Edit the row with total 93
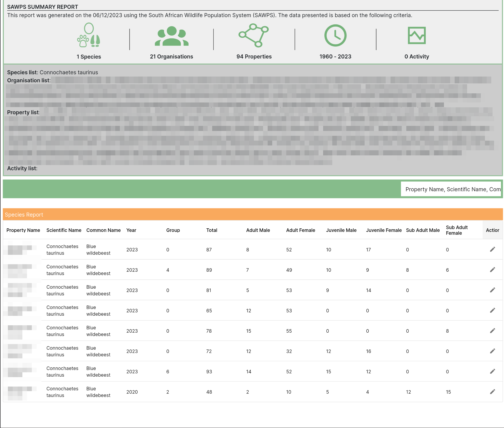Image resolution: width=504 pixels, height=428 pixels. [493, 372]
